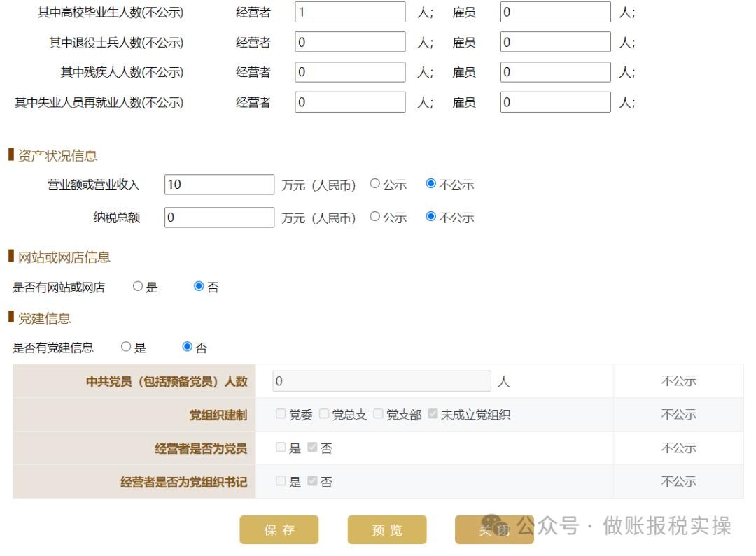Choose 否 for 是否有网站或网店
Image resolution: width=756 pixels, height=556 pixels.
(199, 286)
